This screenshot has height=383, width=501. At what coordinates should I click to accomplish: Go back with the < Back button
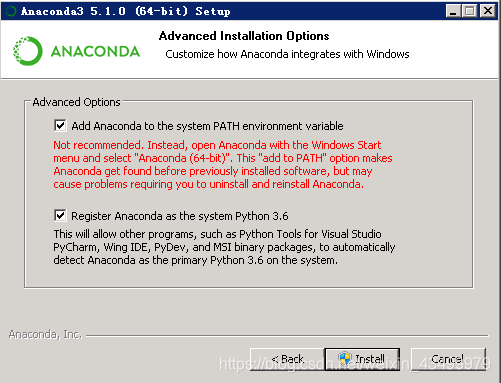287,359
